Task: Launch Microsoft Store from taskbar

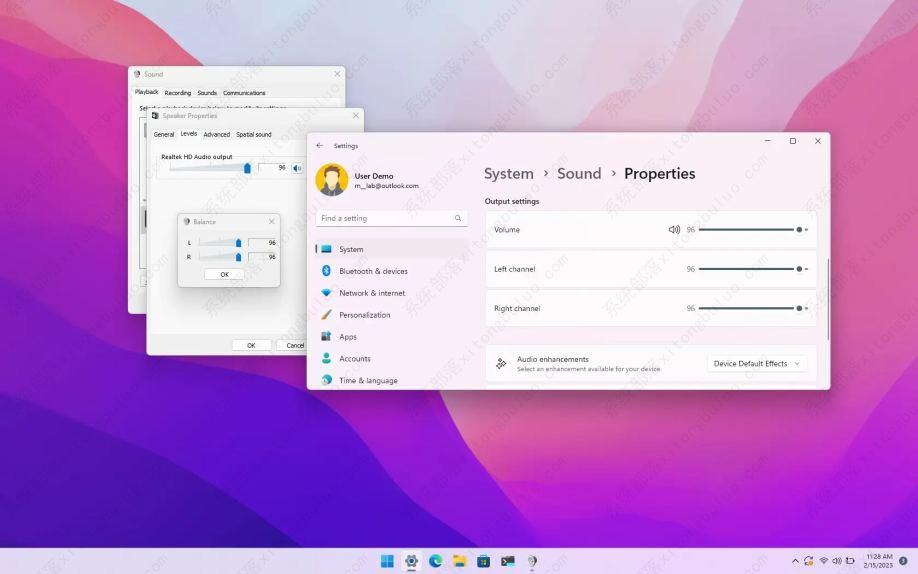Action: [483, 561]
